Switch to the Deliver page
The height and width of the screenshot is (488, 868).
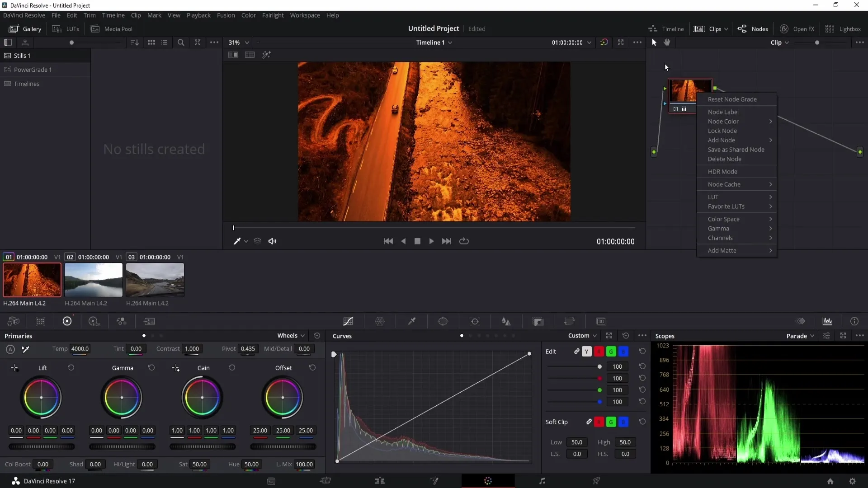596,481
